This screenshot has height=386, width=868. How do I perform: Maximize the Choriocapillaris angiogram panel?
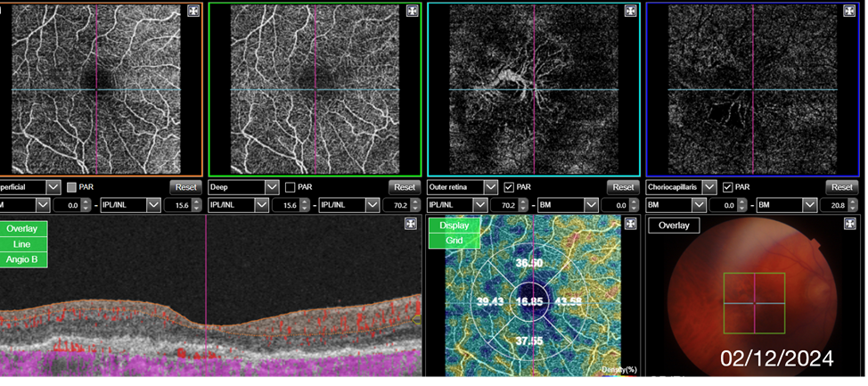(x=849, y=11)
